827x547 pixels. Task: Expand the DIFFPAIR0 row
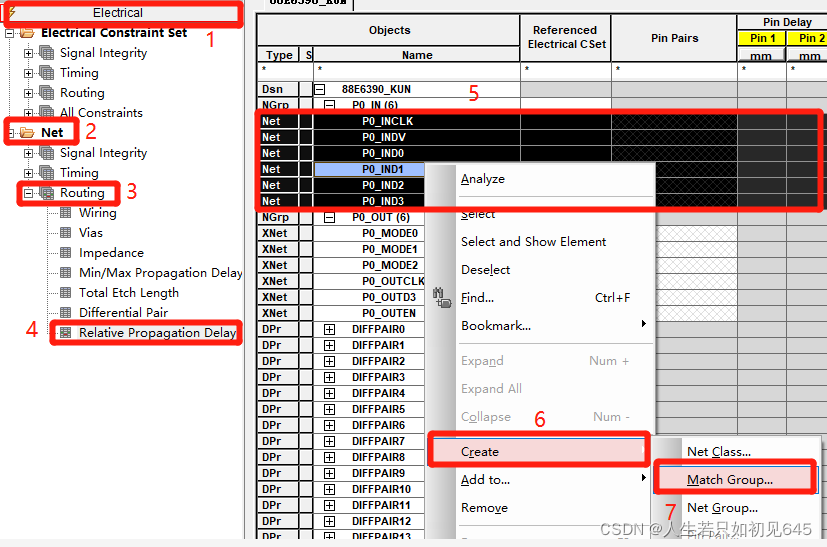[x=330, y=329]
